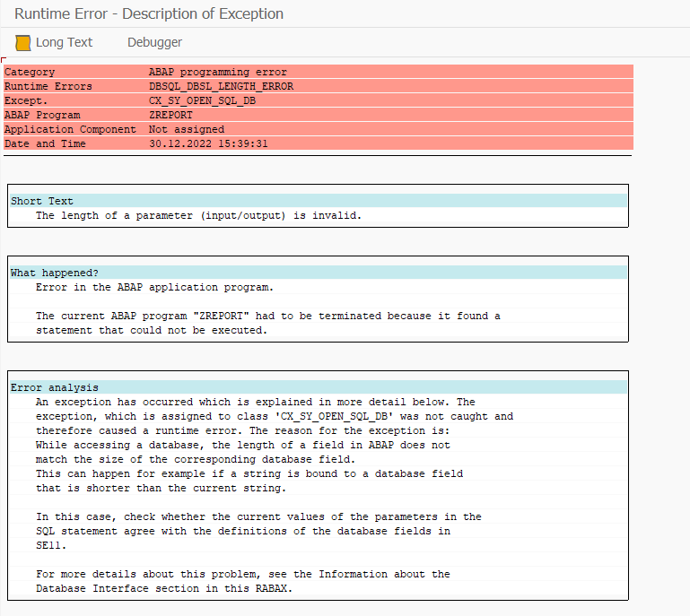Viewport: 690px width, 616px height.
Task: Select the date and time value 30.12.2022
Action: coord(208,143)
